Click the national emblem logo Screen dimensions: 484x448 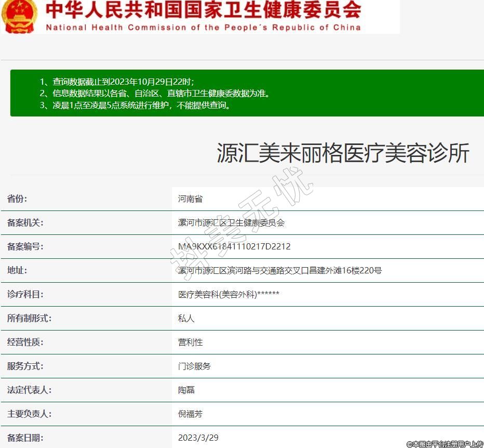(x=19, y=15)
